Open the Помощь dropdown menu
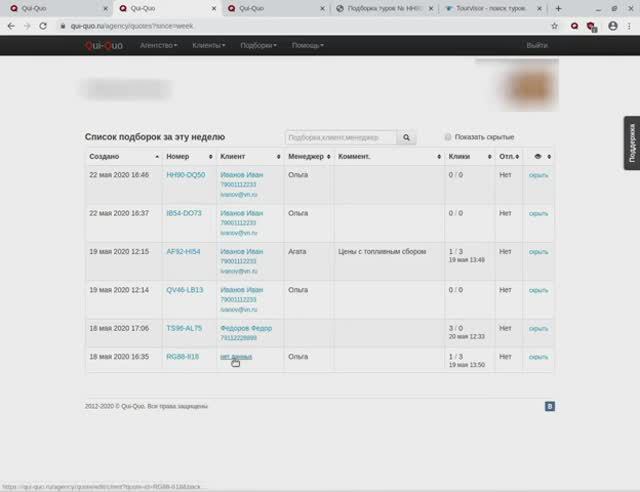The image size is (640, 492). (308, 45)
